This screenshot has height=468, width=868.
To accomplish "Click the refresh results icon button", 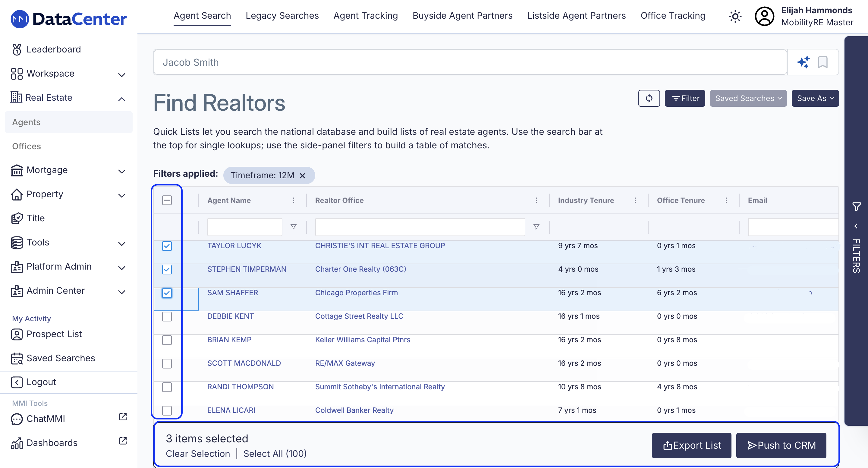I will [649, 98].
